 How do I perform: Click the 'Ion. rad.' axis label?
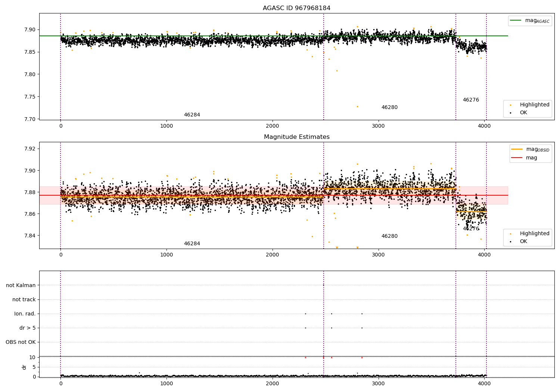[25, 314]
